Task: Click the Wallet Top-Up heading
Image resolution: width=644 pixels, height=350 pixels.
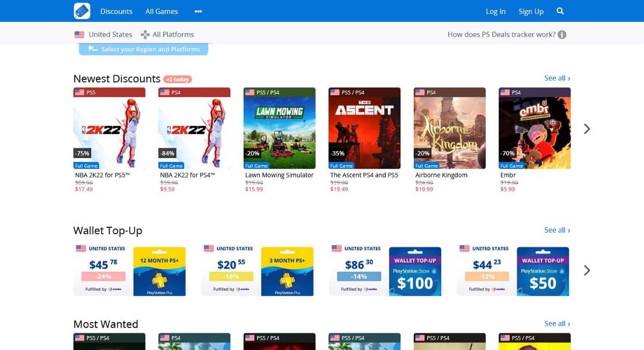Action: pos(108,230)
